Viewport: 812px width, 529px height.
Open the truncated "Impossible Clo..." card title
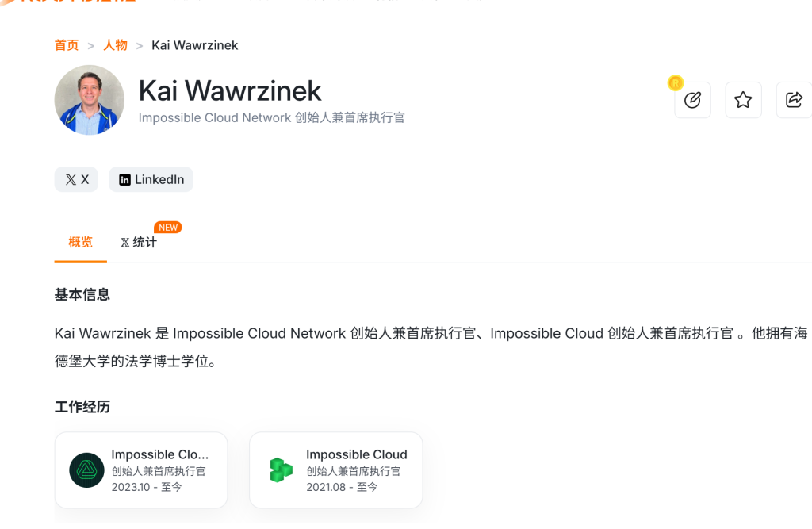coord(160,454)
